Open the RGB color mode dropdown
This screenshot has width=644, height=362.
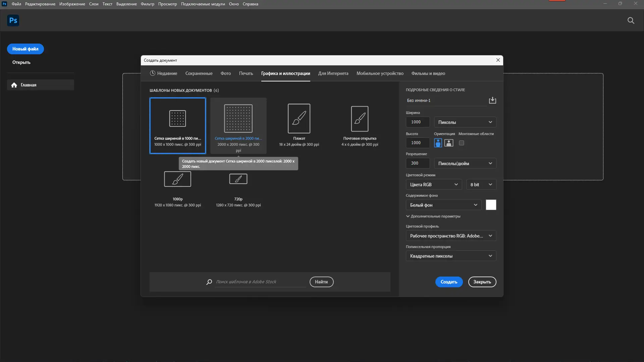click(x=434, y=185)
